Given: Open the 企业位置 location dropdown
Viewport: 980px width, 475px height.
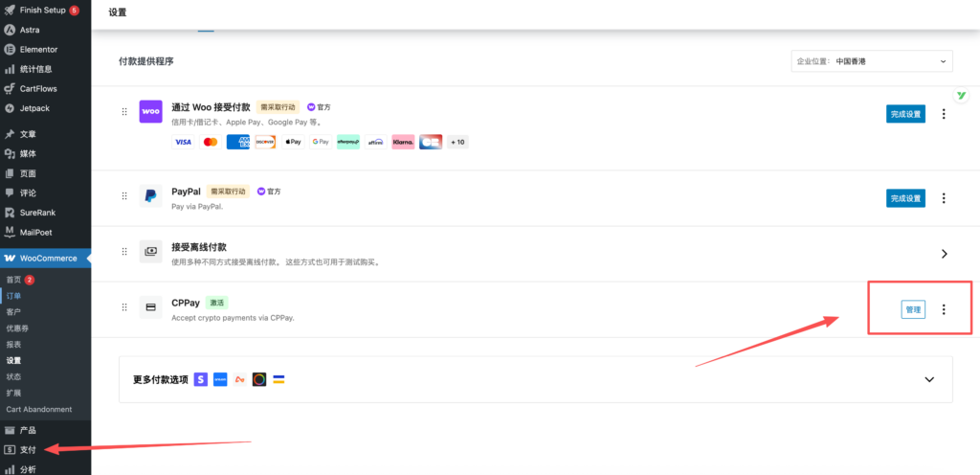Looking at the screenshot, I should pyautogui.click(x=872, y=61).
